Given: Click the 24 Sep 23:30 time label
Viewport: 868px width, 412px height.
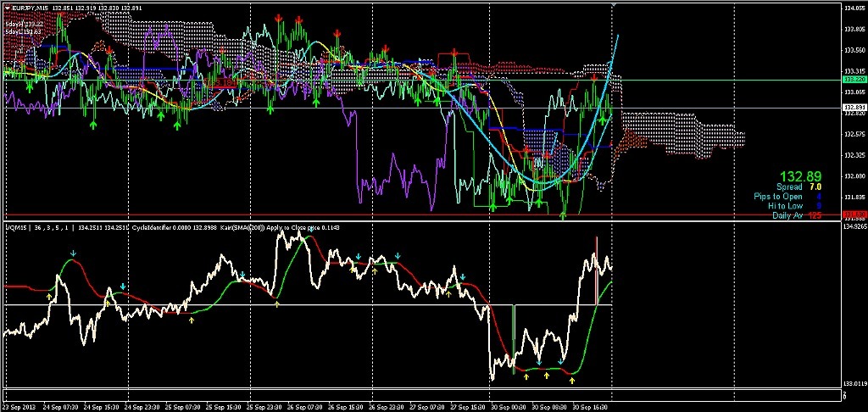Looking at the screenshot, I should [144, 406].
